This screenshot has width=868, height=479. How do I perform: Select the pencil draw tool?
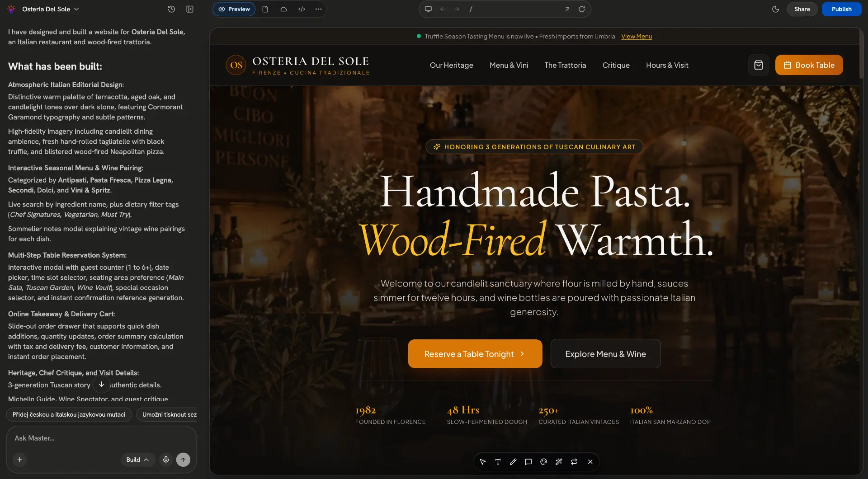pos(513,462)
